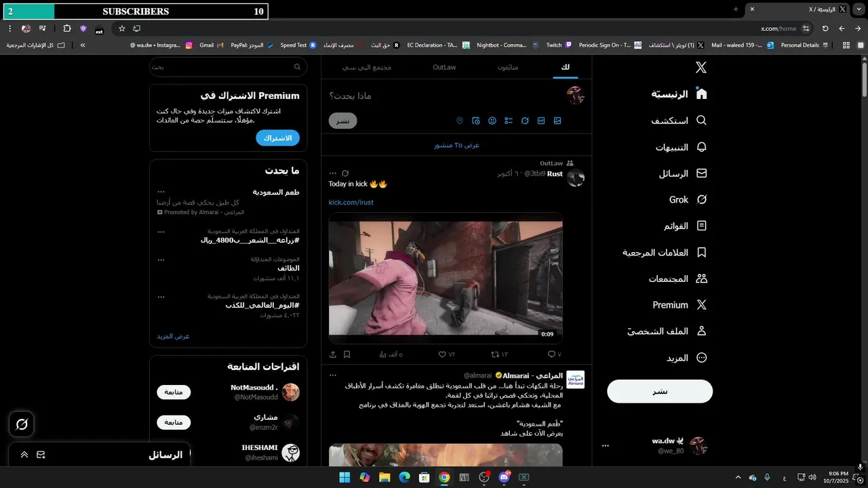The image size is (868, 488).
Task: Open more options on Almarai post
Action: click(x=333, y=375)
